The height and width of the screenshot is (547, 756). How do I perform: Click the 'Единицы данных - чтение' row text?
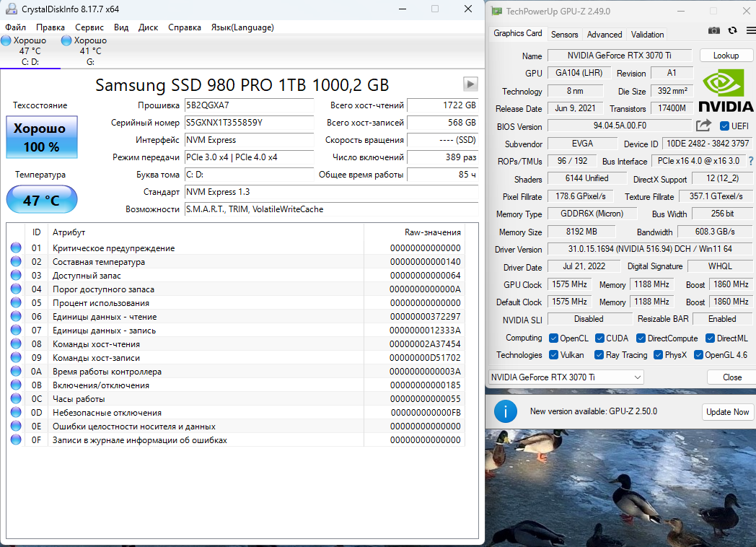tap(105, 316)
